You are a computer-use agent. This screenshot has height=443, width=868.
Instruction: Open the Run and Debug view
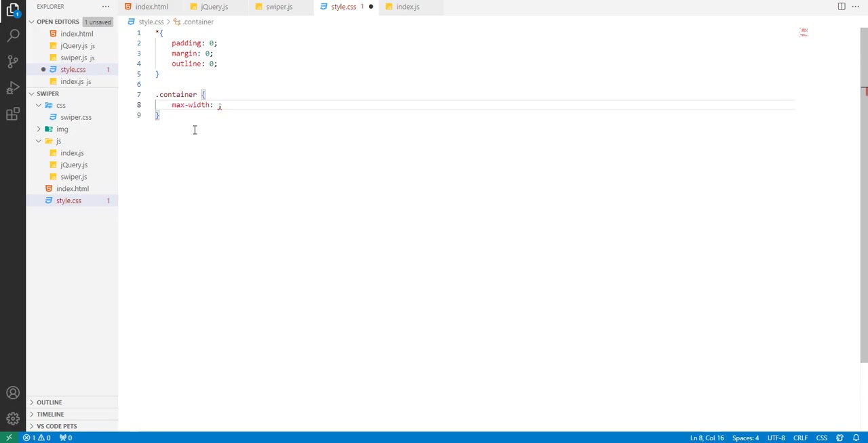coord(13,88)
